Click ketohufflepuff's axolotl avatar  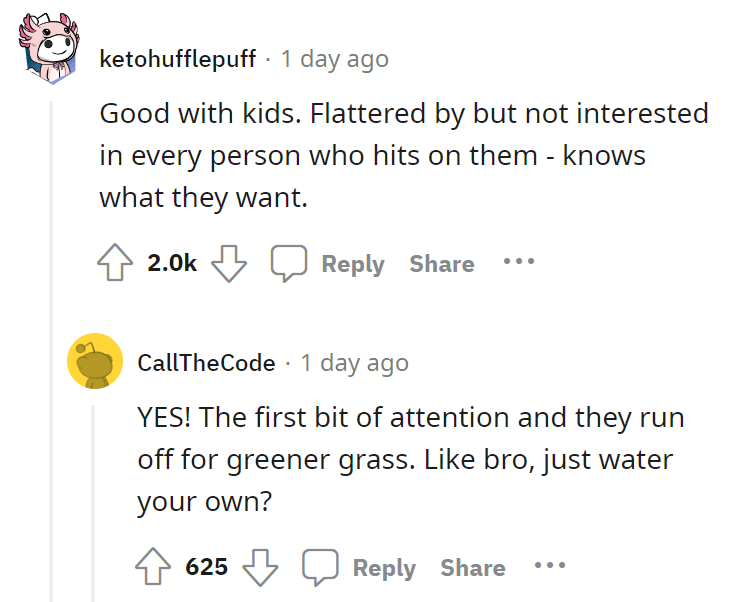coord(49,49)
